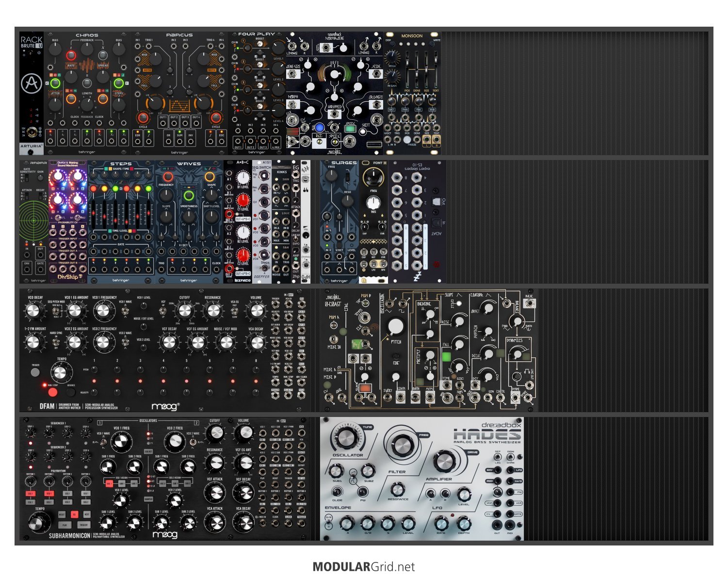Click the Waves FREQUENCY knob
This screenshot has width=728, height=577.
coord(166,195)
